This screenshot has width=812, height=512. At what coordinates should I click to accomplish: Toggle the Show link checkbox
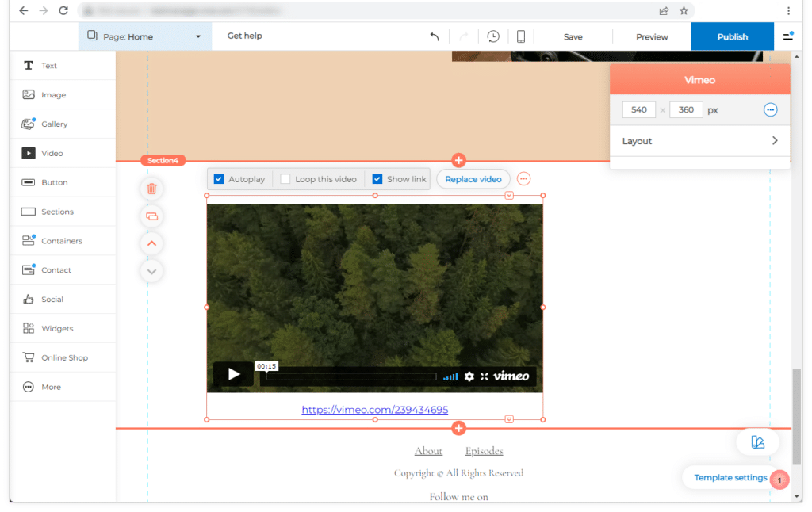pos(377,179)
